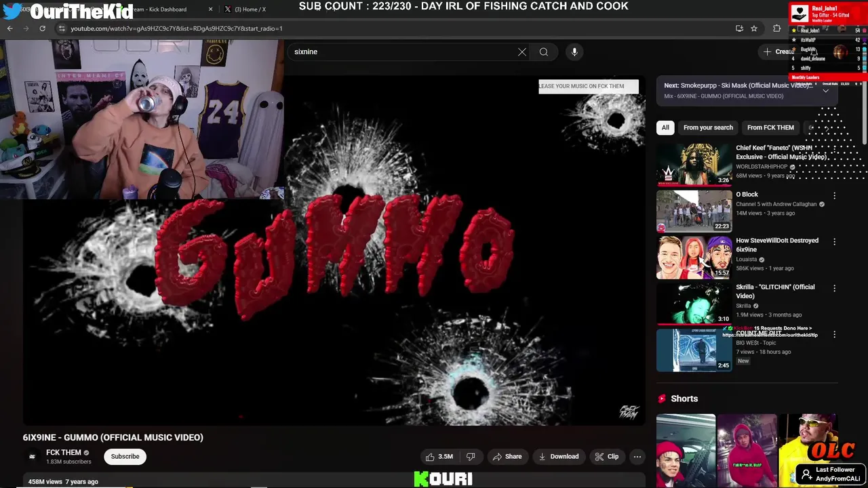This screenshot has width=868, height=488.
Task: Open the middle Shorts thumbnail with red hoodie
Action: pyautogui.click(x=747, y=451)
